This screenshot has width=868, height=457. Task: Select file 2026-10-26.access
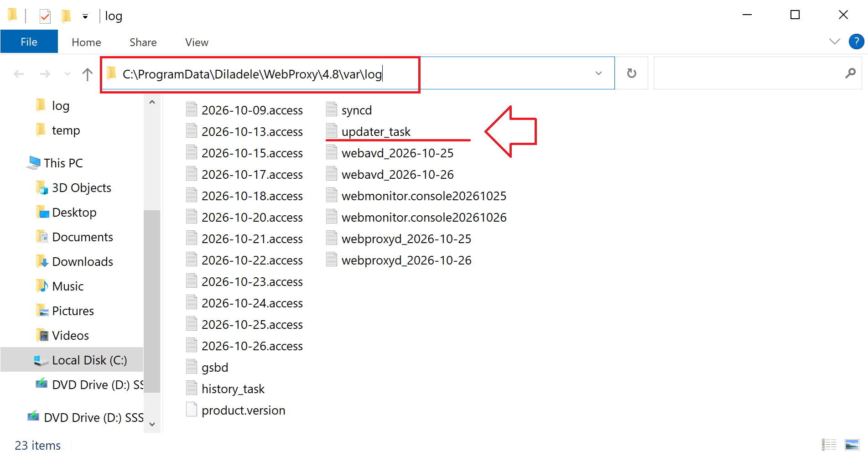pyautogui.click(x=245, y=346)
